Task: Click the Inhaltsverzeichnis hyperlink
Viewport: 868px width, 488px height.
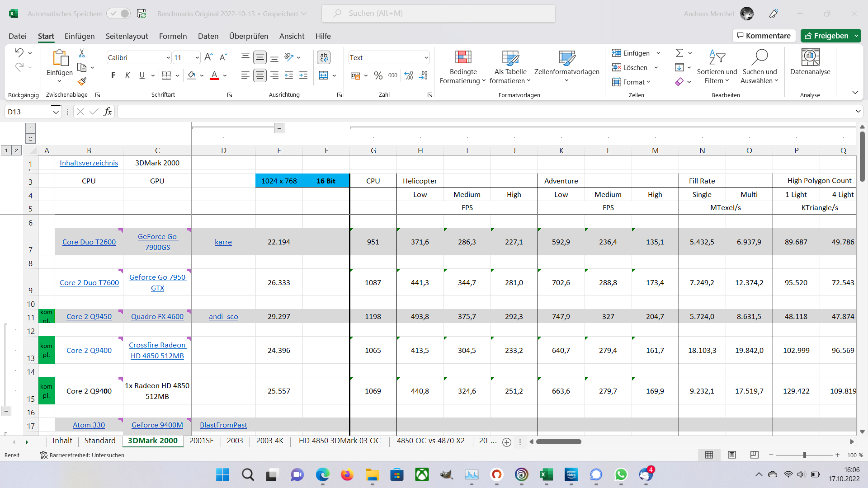Action: pos(89,163)
